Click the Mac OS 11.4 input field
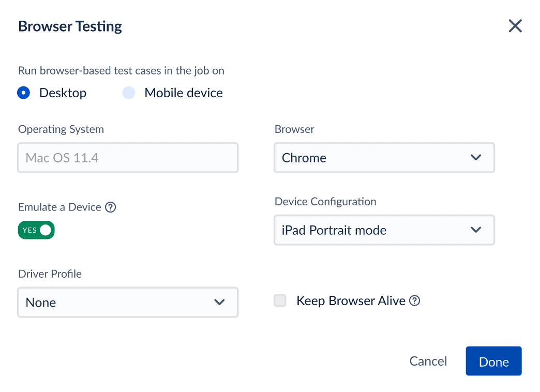 (x=127, y=158)
